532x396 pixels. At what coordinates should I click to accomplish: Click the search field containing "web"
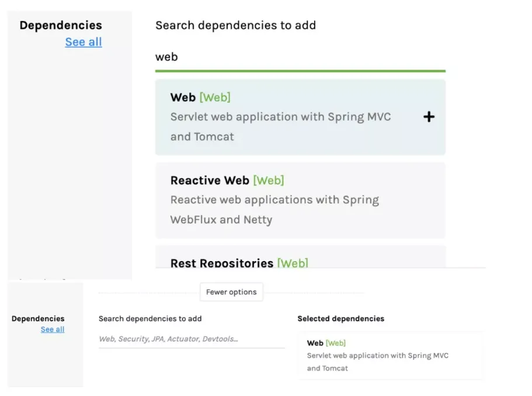[x=300, y=57]
